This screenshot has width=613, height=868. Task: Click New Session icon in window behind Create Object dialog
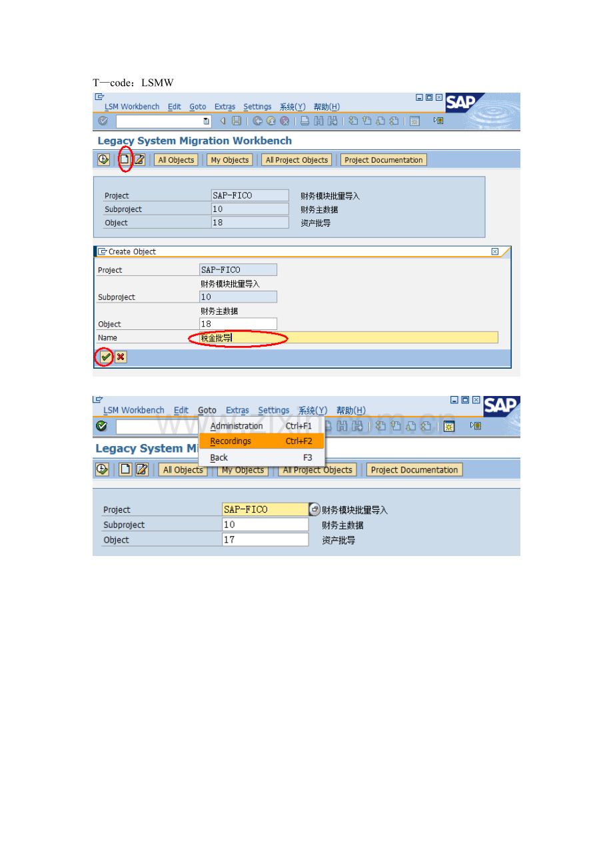click(x=414, y=121)
